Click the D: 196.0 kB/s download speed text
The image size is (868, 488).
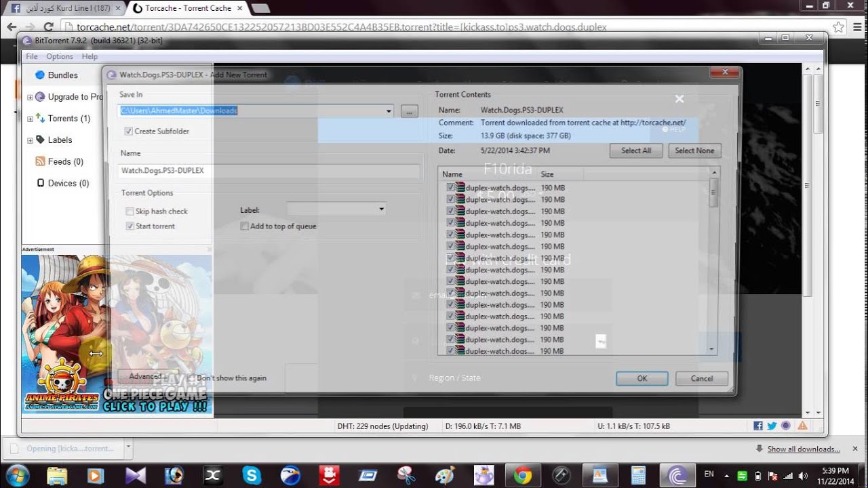[x=483, y=426]
